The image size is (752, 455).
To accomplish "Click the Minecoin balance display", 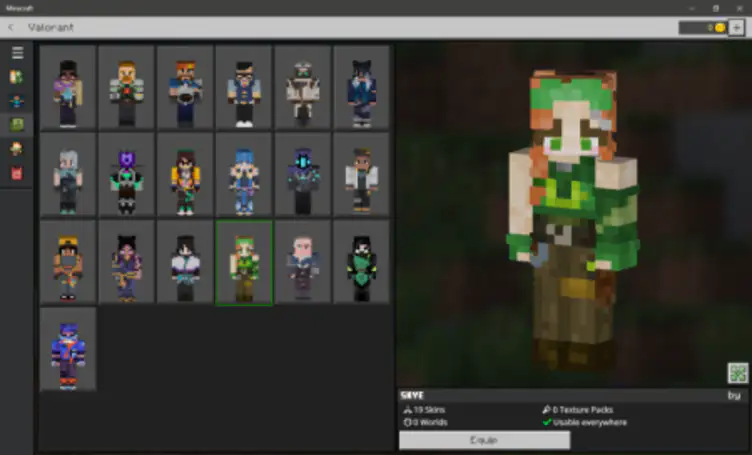I will [x=703, y=28].
